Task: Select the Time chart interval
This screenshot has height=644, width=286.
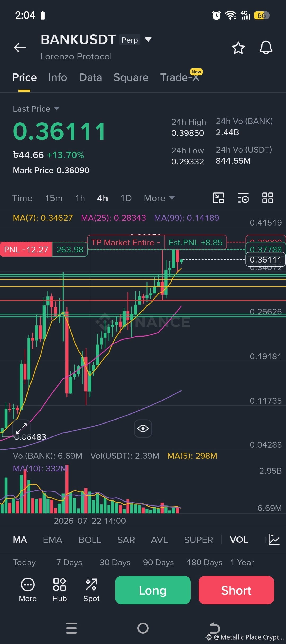Action: pyautogui.click(x=22, y=198)
